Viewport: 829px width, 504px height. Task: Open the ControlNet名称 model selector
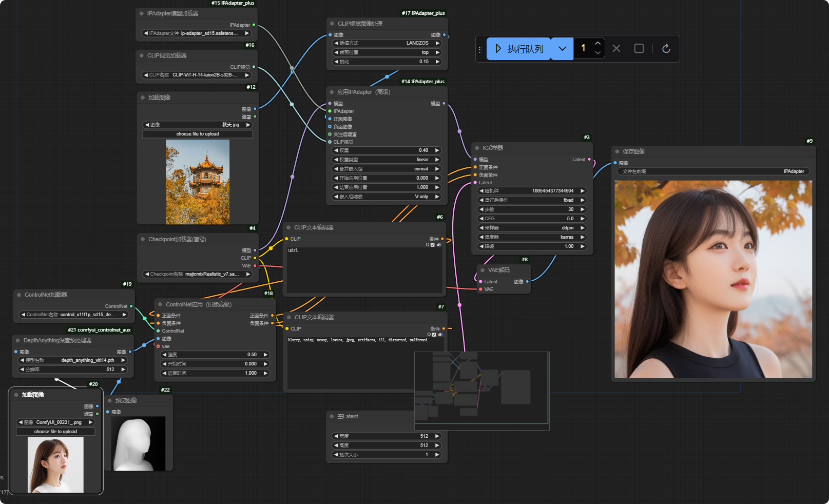pyautogui.click(x=74, y=315)
